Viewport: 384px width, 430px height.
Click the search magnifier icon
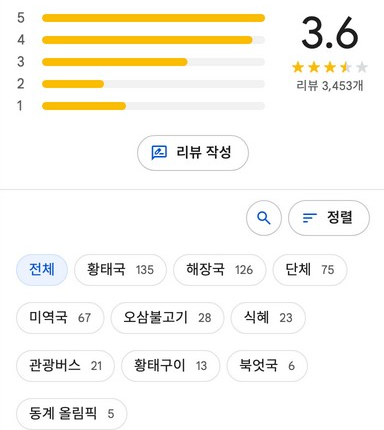click(264, 218)
